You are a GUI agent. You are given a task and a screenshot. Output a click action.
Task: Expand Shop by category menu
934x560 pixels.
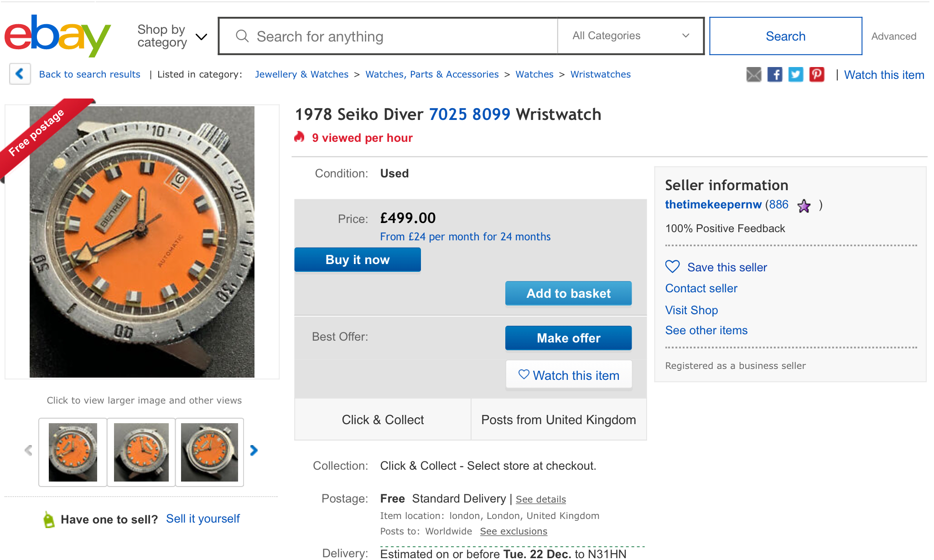tap(172, 36)
